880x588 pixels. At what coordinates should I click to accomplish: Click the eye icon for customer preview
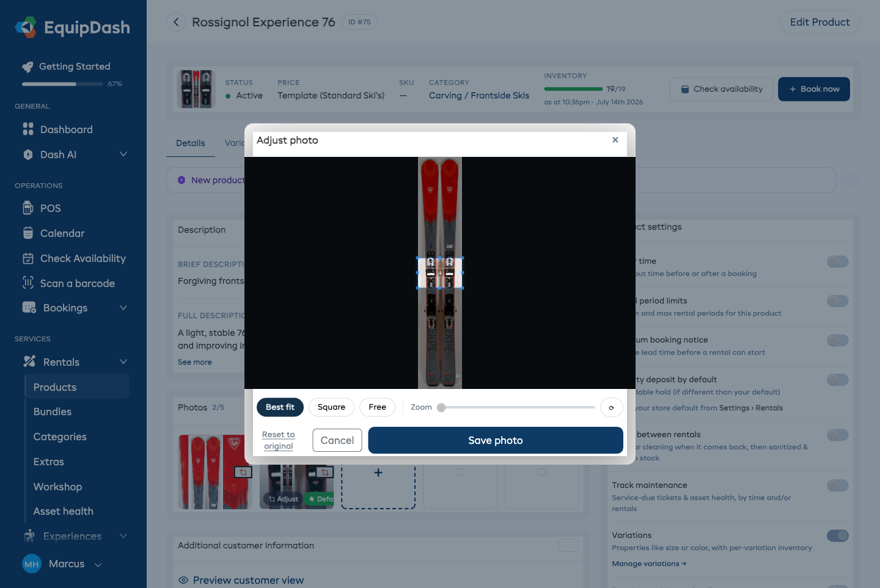click(183, 580)
